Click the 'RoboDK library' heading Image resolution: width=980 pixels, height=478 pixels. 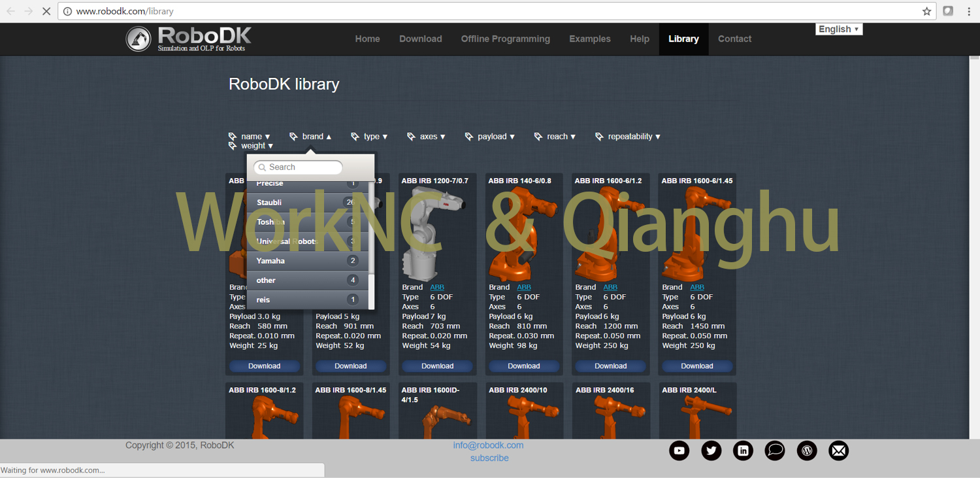pyautogui.click(x=284, y=84)
